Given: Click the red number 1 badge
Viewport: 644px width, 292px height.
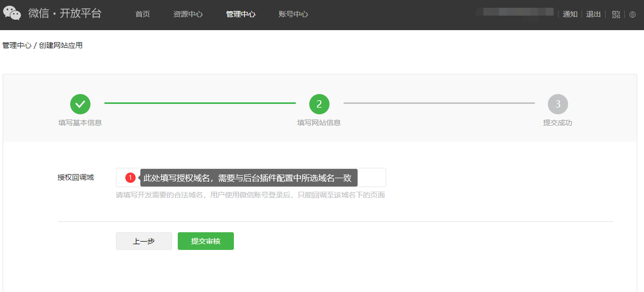Looking at the screenshot, I should coord(130,178).
